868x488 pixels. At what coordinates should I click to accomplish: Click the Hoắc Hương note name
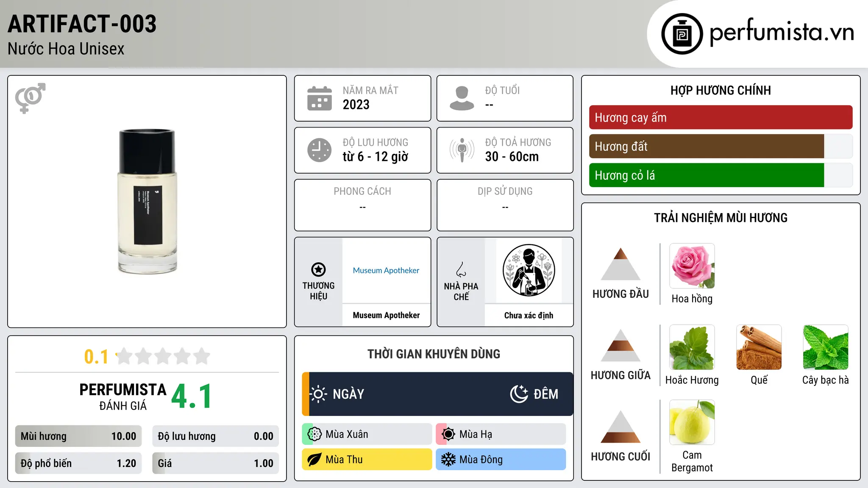coord(692,380)
